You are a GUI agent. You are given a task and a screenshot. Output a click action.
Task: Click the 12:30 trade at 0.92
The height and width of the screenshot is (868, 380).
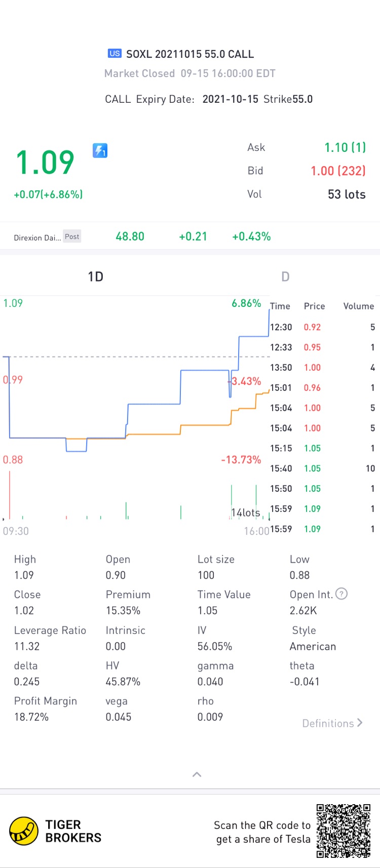[322, 327]
